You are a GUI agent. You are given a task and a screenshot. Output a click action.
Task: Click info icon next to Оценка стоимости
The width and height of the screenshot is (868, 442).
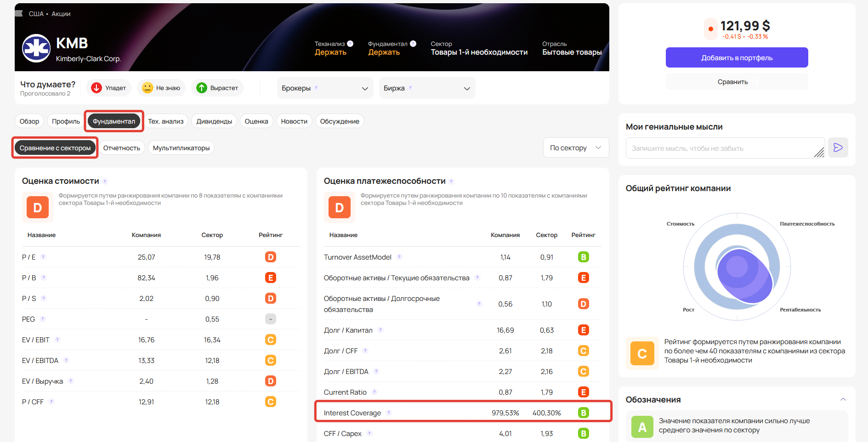click(x=105, y=181)
